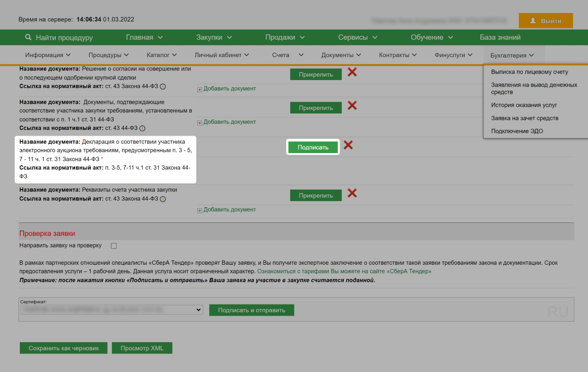The height and width of the screenshot is (372, 588).
Task: Delete the Реквизиты счета участника document row
Action: [352, 193]
